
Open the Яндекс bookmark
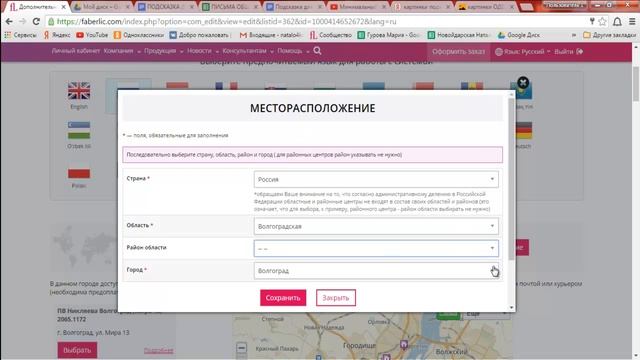pyautogui.click(x=57, y=35)
